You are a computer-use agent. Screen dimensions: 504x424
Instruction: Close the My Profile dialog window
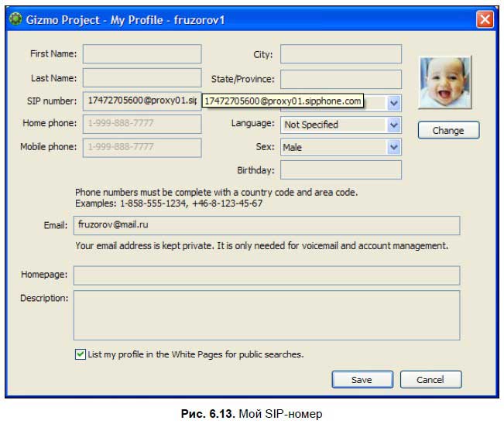tap(485, 19)
